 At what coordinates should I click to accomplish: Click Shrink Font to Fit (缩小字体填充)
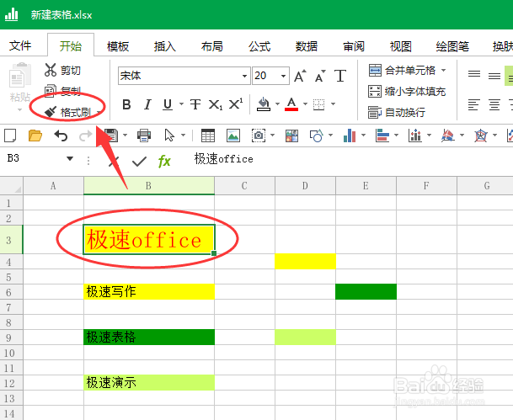point(407,91)
